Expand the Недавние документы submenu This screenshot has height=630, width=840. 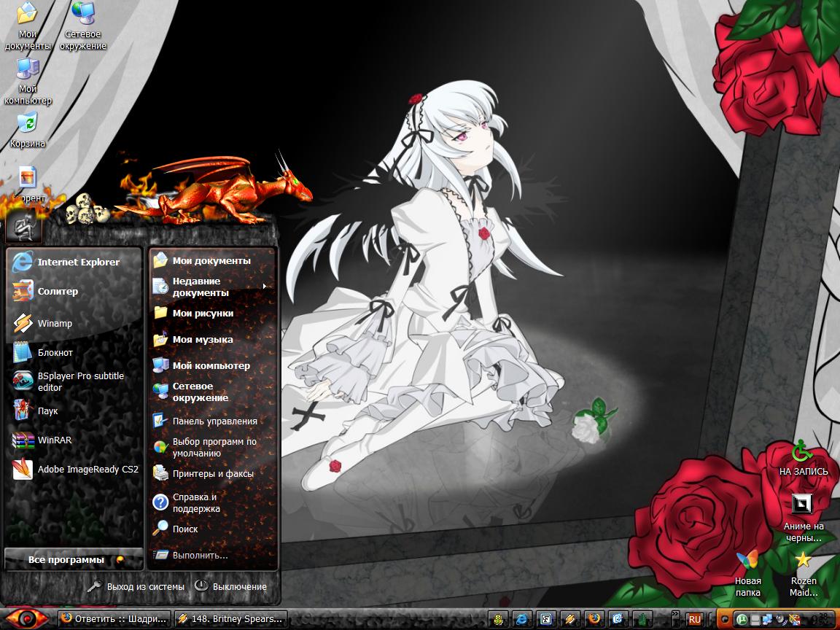click(x=213, y=287)
